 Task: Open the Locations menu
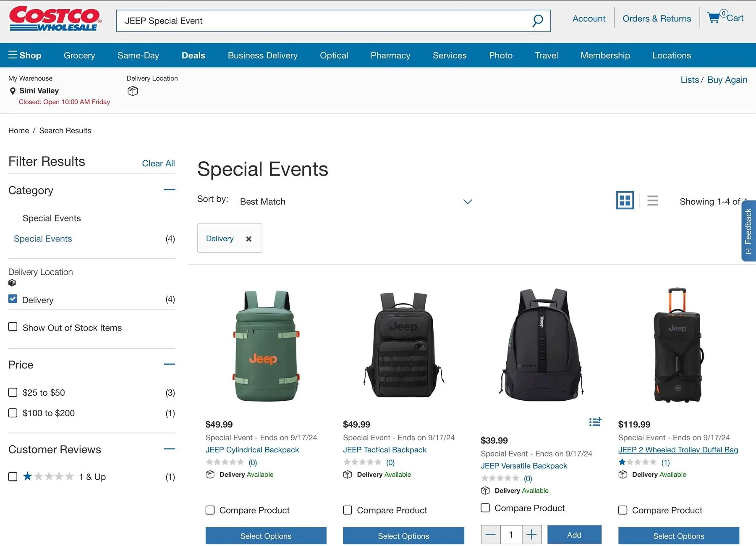[x=672, y=55]
